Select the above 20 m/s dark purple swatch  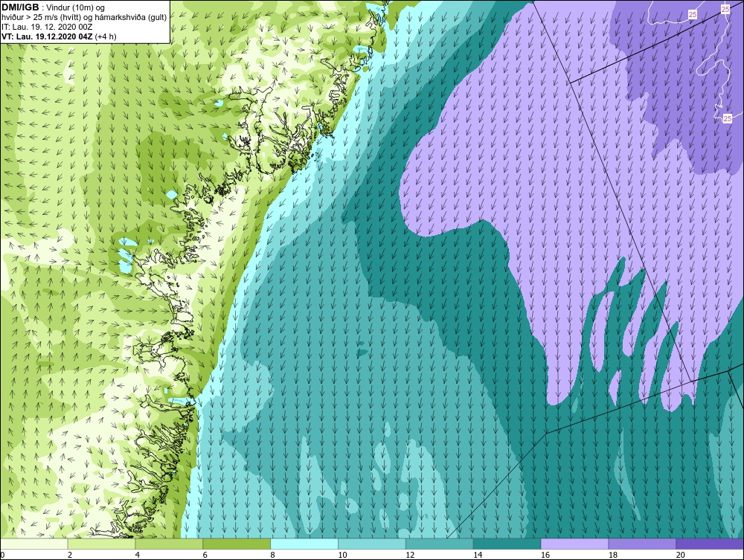point(710,544)
